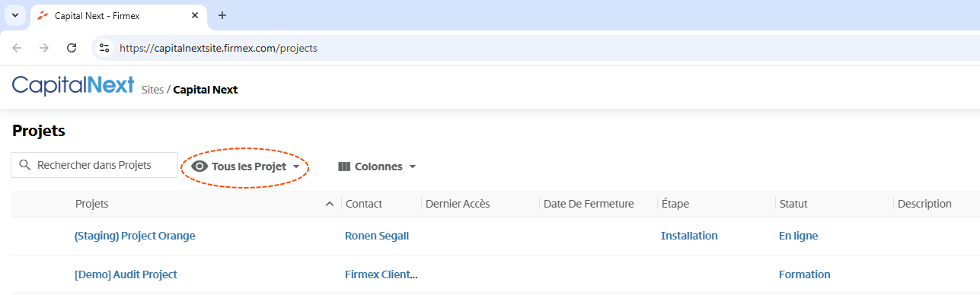This screenshot has height=295, width=980.
Task: Open the Colonnes dropdown
Action: (x=377, y=167)
